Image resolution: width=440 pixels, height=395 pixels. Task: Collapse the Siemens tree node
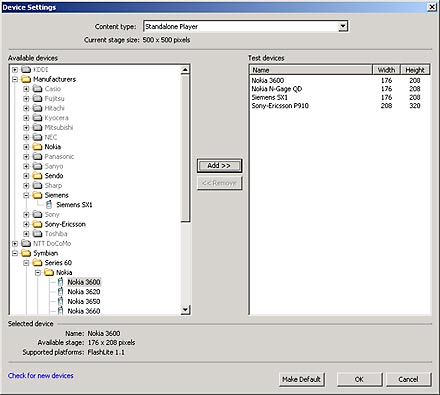[x=26, y=195]
